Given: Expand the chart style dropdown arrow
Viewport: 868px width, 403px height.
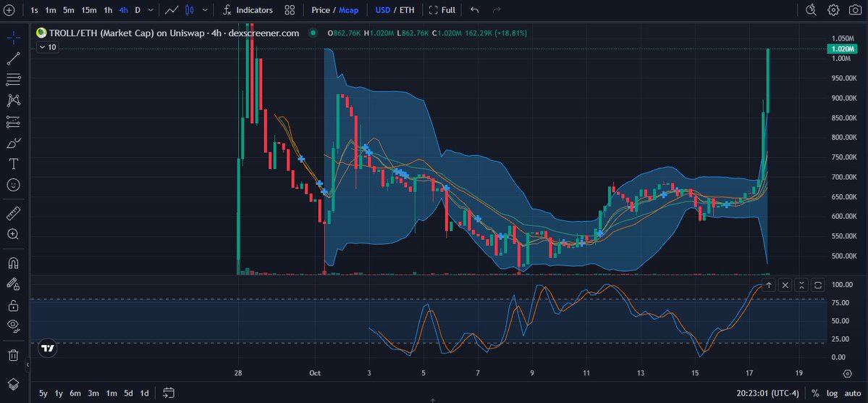Looking at the screenshot, I should 206,10.
